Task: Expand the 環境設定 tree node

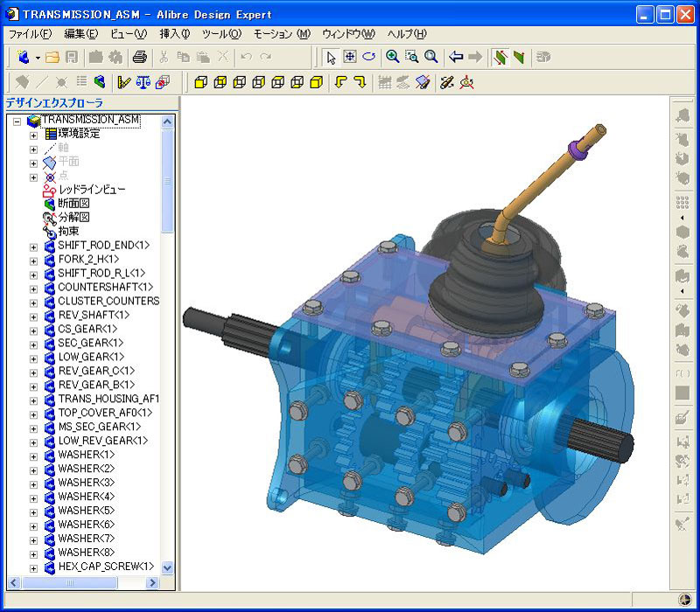Action: [x=33, y=135]
